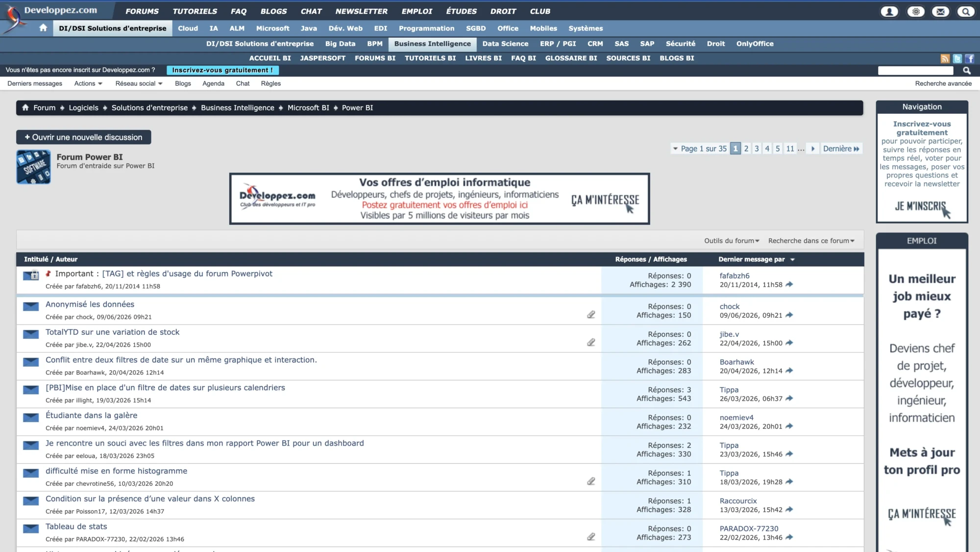Go to last post arrow for jibe.v thread

point(789,343)
